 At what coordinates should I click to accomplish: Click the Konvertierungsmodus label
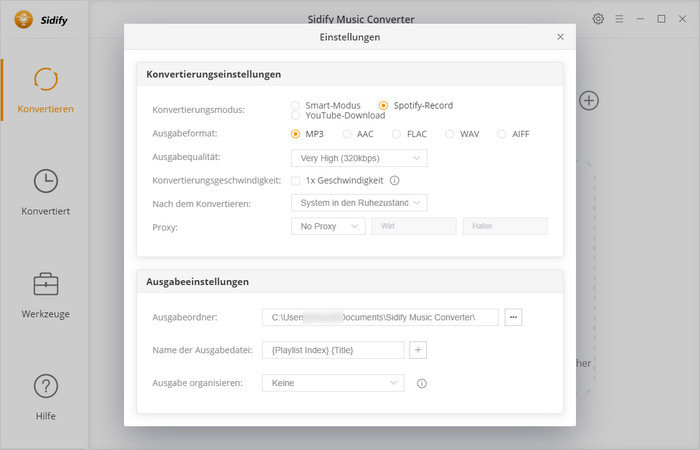tap(198, 110)
